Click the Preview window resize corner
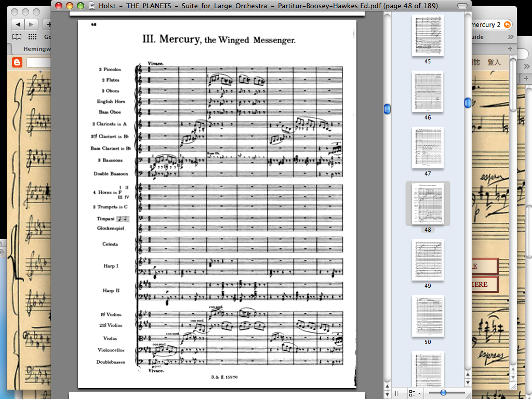This screenshot has height=399, width=532. [468, 395]
